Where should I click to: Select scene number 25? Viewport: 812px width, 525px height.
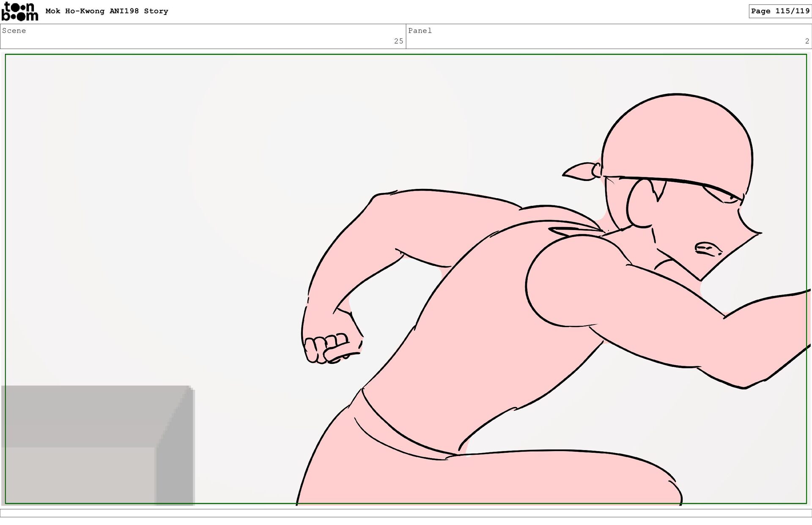(x=398, y=41)
